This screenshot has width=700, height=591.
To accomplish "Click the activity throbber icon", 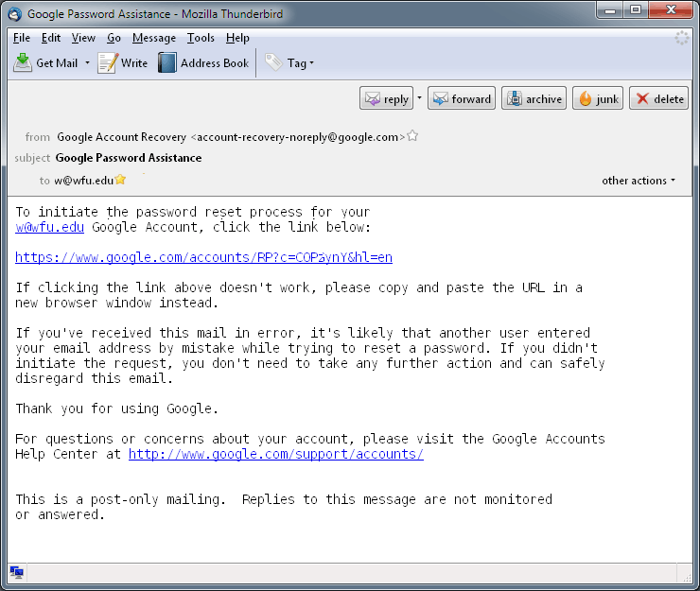I will coord(682,38).
